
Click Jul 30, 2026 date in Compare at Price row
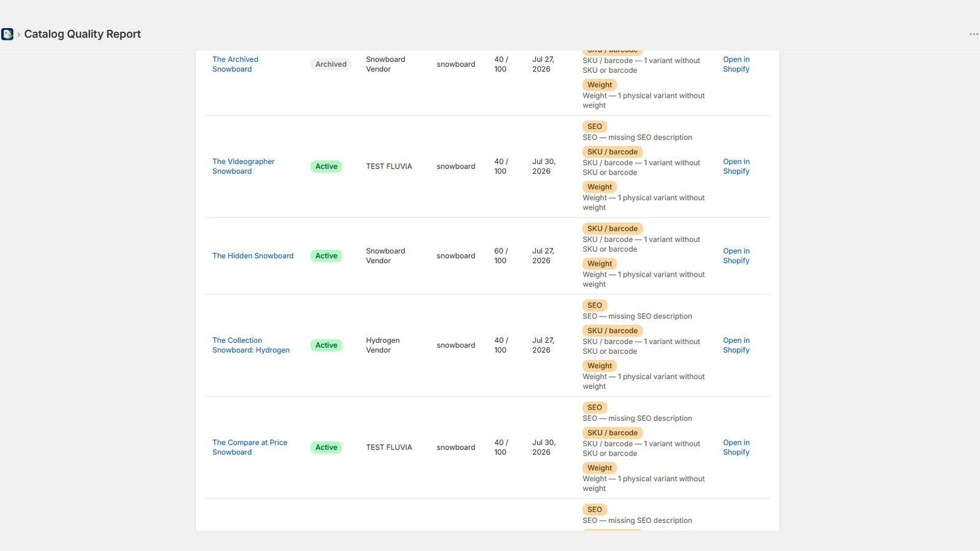543,448
